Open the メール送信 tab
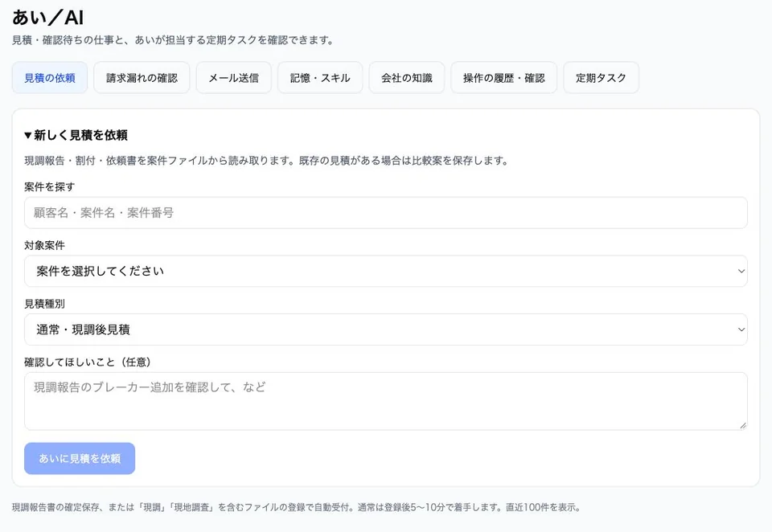 (x=234, y=78)
